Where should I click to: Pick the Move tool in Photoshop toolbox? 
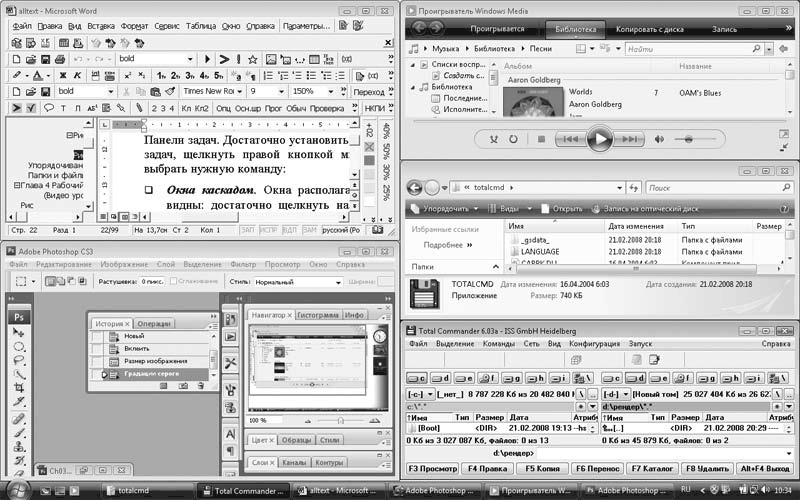click(18, 331)
